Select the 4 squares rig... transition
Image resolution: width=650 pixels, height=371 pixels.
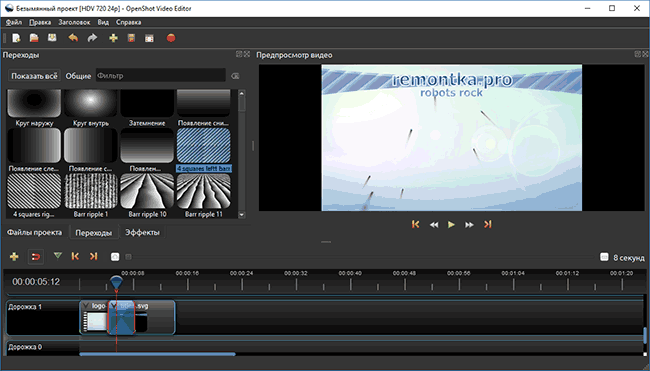click(34, 196)
